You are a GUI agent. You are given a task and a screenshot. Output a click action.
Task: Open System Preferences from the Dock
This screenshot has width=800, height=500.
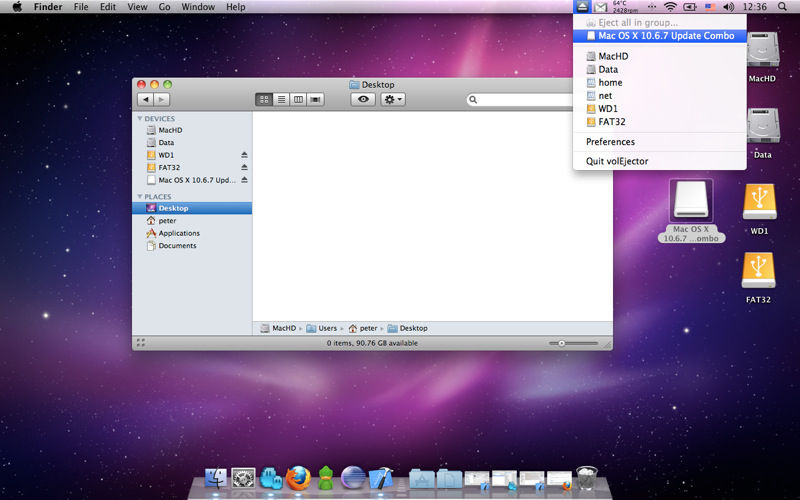[x=243, y=479]
